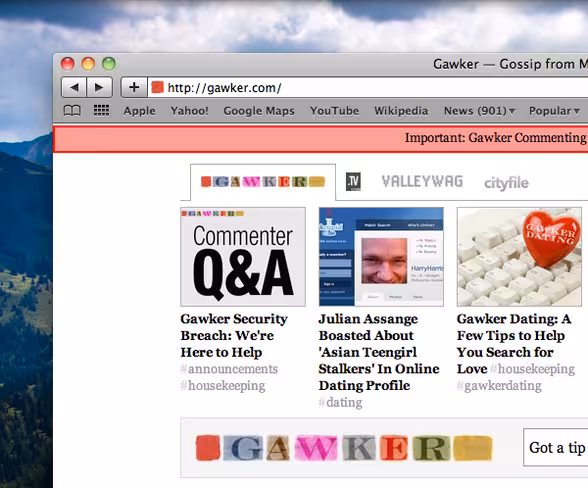
Task: Expand the News (901) bookmarks dropdown
Action: tap(479, 111)
